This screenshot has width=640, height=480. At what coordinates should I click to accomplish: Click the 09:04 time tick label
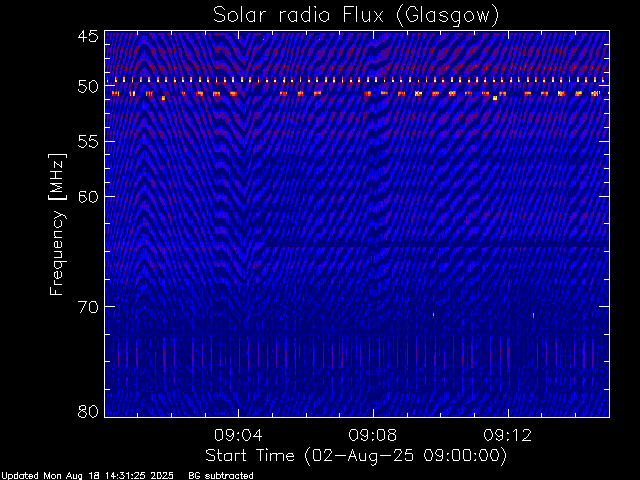click(x=238, y=435)
